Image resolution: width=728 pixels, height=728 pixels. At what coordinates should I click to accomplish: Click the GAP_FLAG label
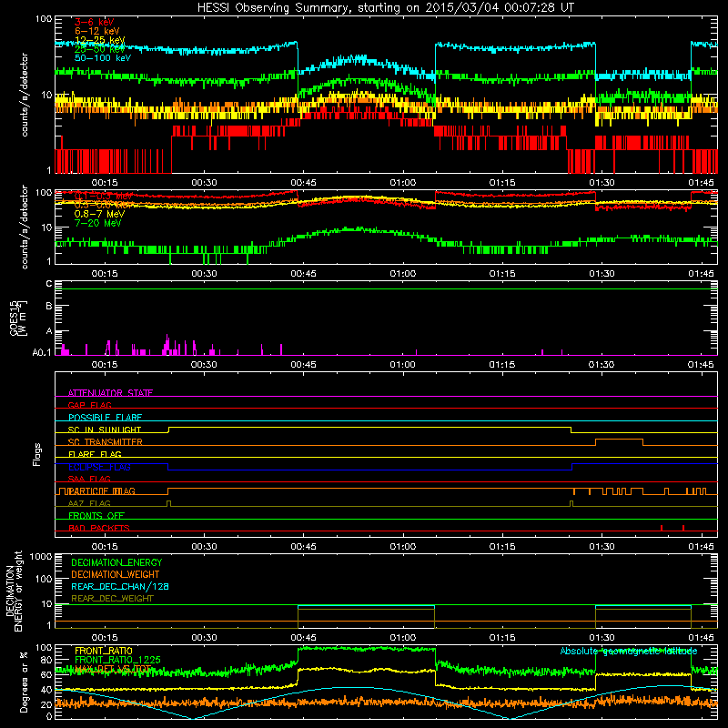pyautogui.click(x=89, y=405)
